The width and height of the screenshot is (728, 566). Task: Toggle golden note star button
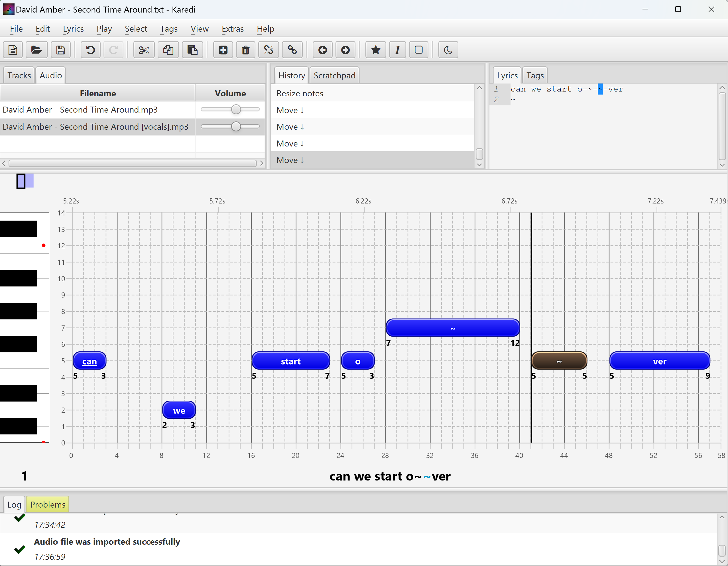point(376,50)
